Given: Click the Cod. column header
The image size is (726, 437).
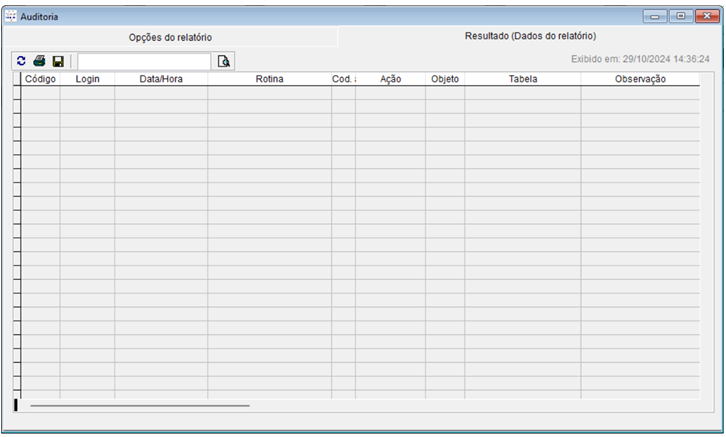Looking at the screenshot, I should tap(343, 79).
